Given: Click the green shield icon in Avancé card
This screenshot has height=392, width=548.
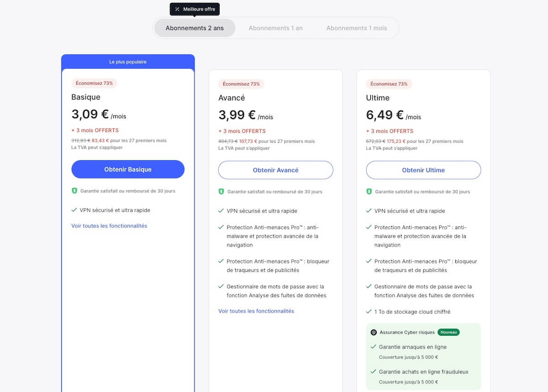Looking at the screenshot, I should coord(221,192).
